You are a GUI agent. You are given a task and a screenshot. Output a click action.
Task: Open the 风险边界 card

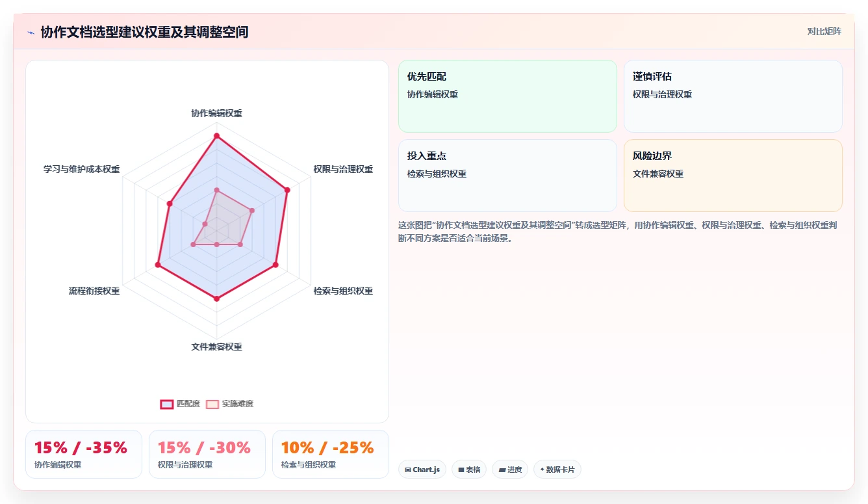pyautogui.click(x=733, y=176)
